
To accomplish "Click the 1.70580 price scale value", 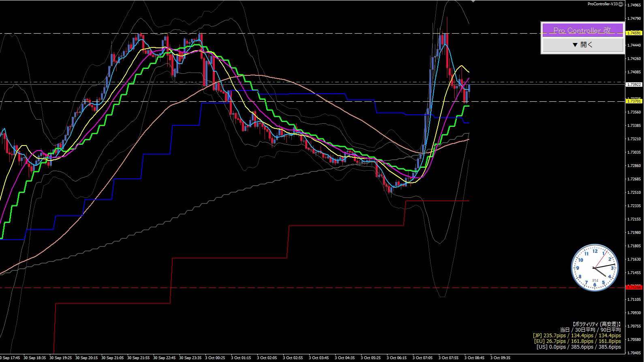I will pos(634,340).
